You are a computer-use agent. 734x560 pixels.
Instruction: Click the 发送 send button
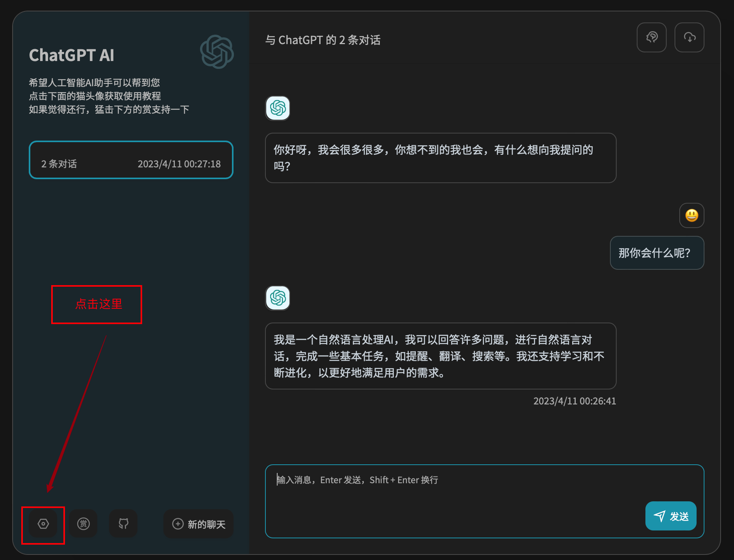tap(671, 516)
